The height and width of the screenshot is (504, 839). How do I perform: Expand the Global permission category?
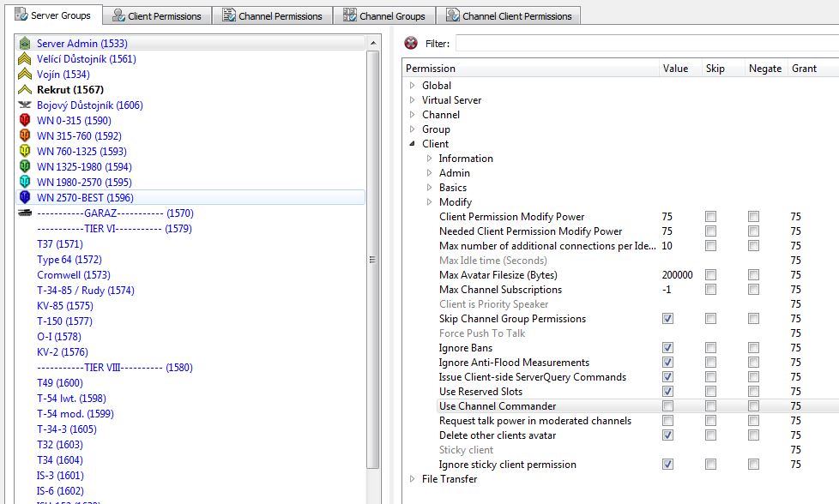413,86
